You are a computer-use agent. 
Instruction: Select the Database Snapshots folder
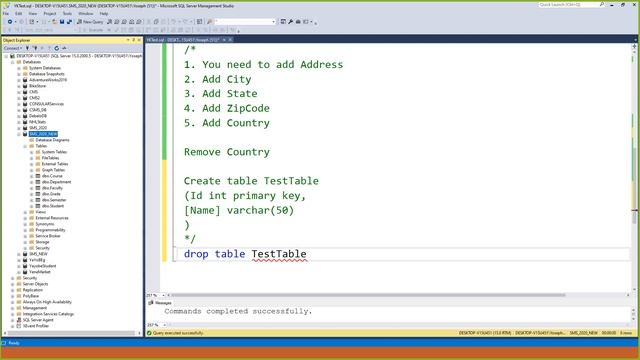click(x=47, y=74)
